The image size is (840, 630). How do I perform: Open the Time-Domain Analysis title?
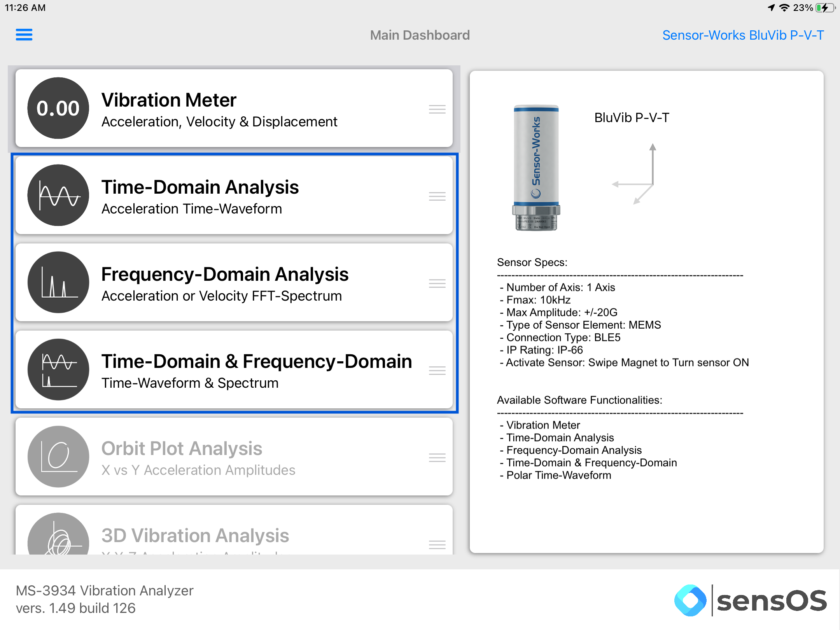[x=200, y=187]
